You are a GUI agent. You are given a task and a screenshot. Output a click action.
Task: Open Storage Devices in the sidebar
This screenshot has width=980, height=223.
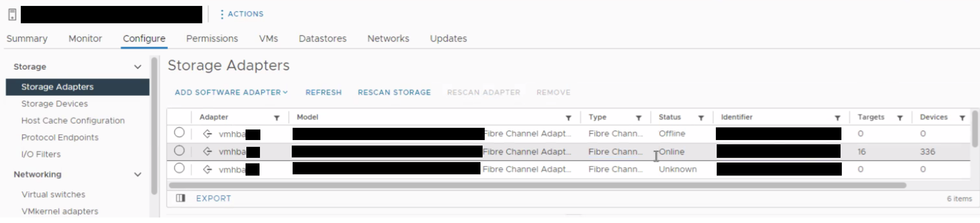pos(55,104)
